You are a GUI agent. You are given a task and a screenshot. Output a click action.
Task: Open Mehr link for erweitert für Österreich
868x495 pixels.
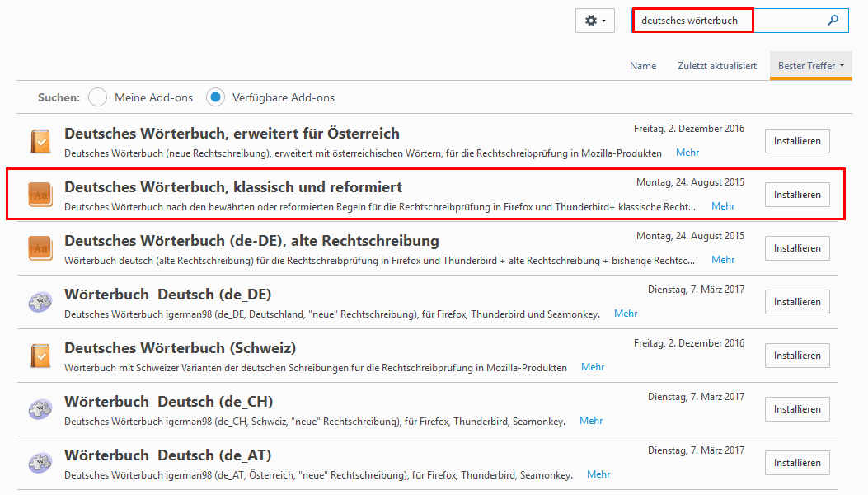687,153
